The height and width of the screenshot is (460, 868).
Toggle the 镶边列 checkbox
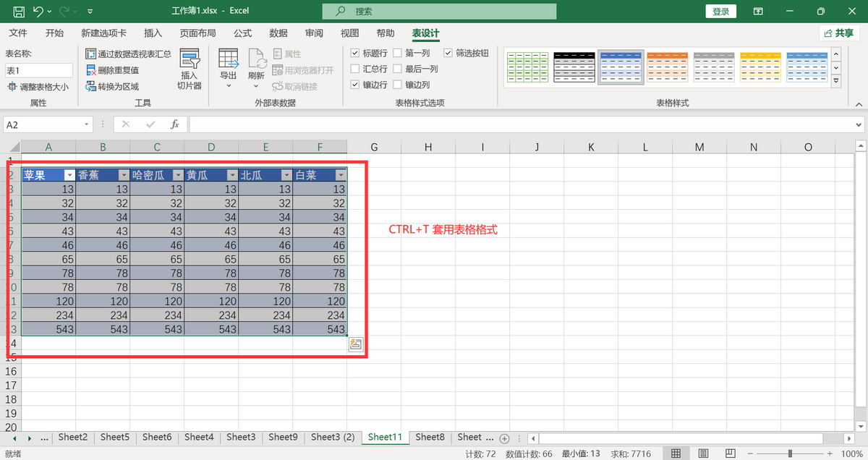pos(398,85)
